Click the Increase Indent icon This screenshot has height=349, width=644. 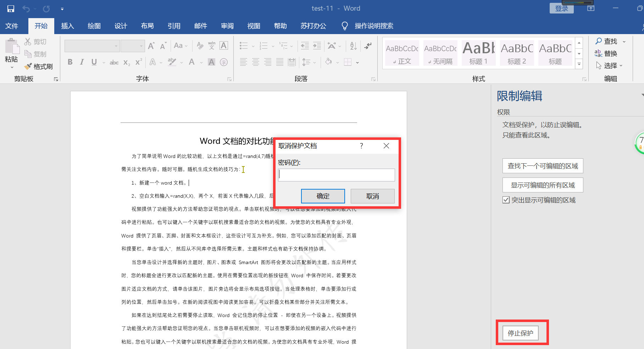click(x=317, y=46)
